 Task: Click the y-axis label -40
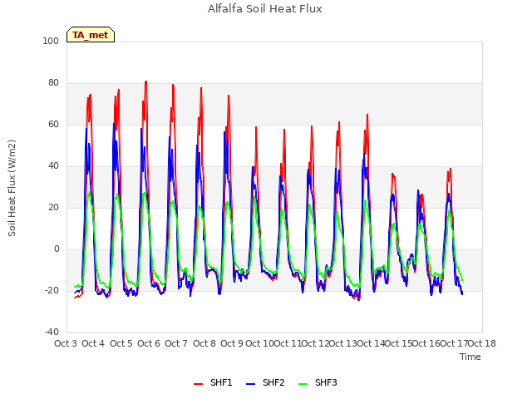pos(52,332)
